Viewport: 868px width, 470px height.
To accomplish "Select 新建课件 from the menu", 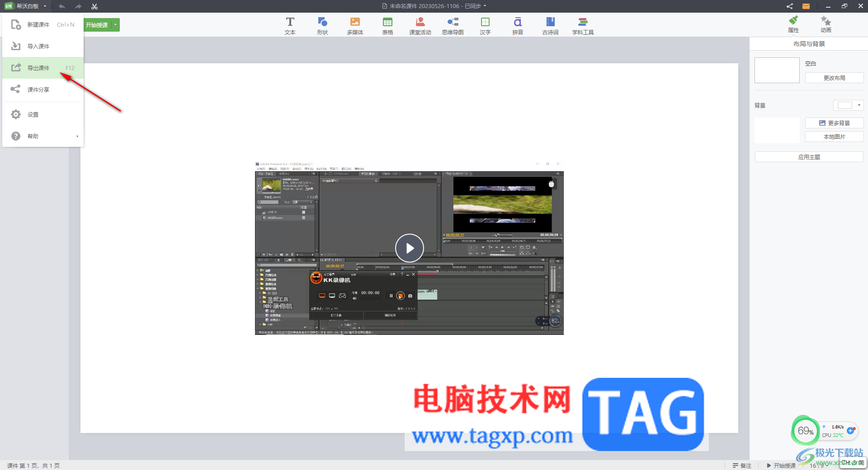I will click(x=43, y=24).
